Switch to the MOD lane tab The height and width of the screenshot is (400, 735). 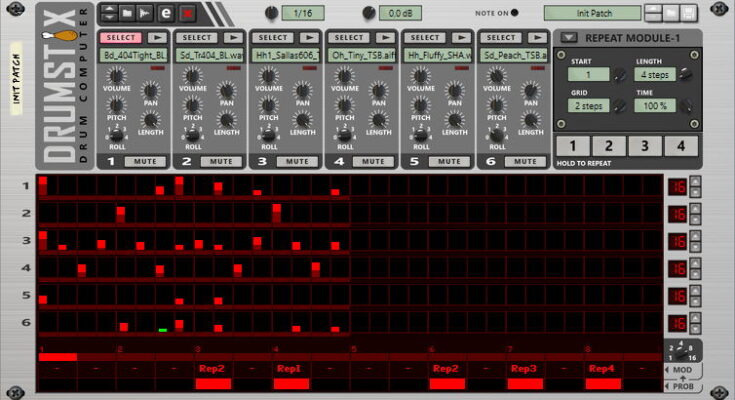coord(683,371)
